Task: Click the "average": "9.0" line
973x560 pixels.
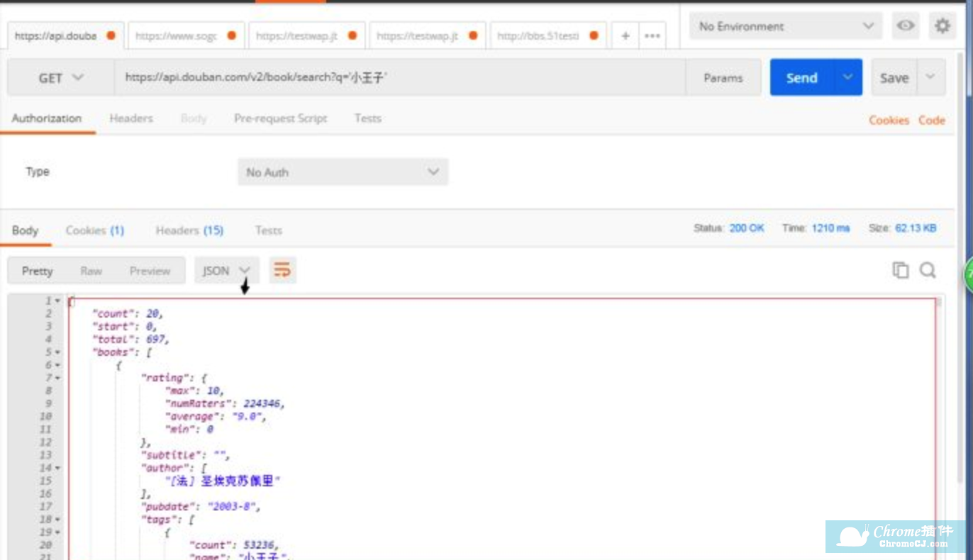Action: 216,416
